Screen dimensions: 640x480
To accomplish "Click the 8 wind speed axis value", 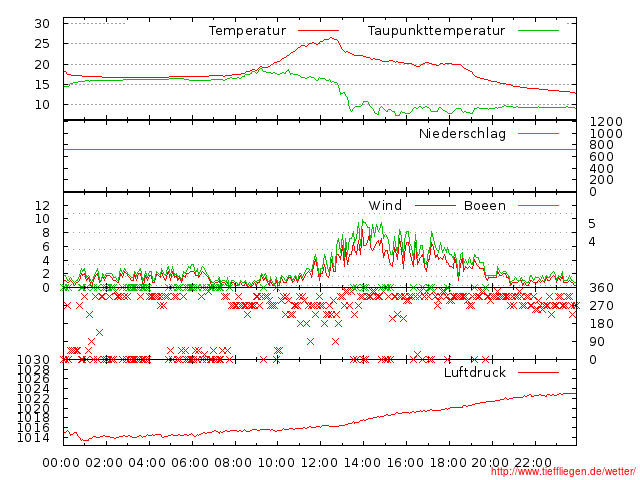I will [46, 233].
